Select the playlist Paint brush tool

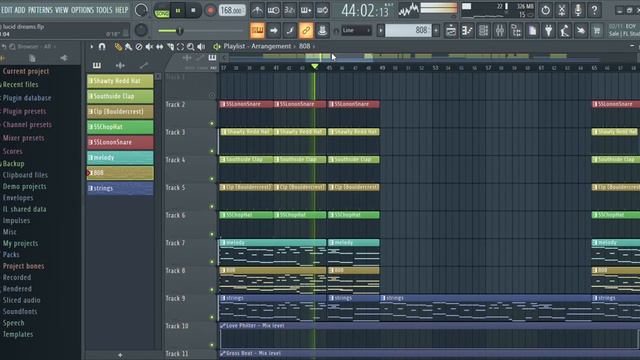[x=129, y=47]
